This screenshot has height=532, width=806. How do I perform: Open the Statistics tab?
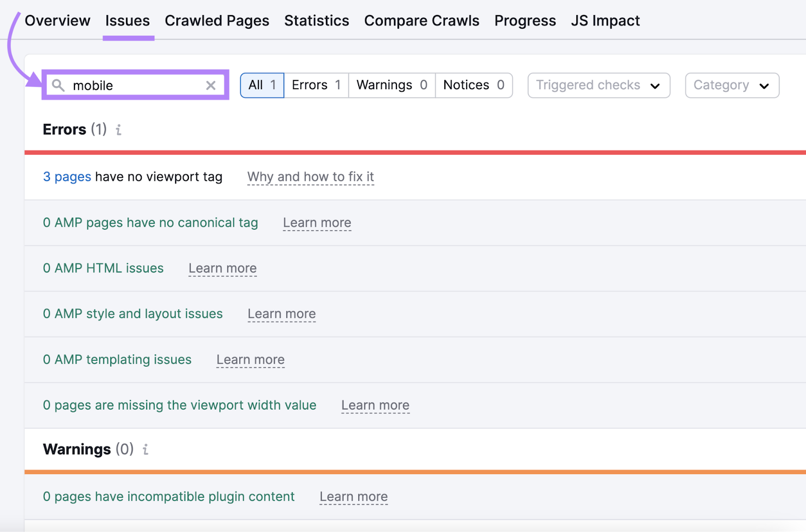(x=316, y=21)
